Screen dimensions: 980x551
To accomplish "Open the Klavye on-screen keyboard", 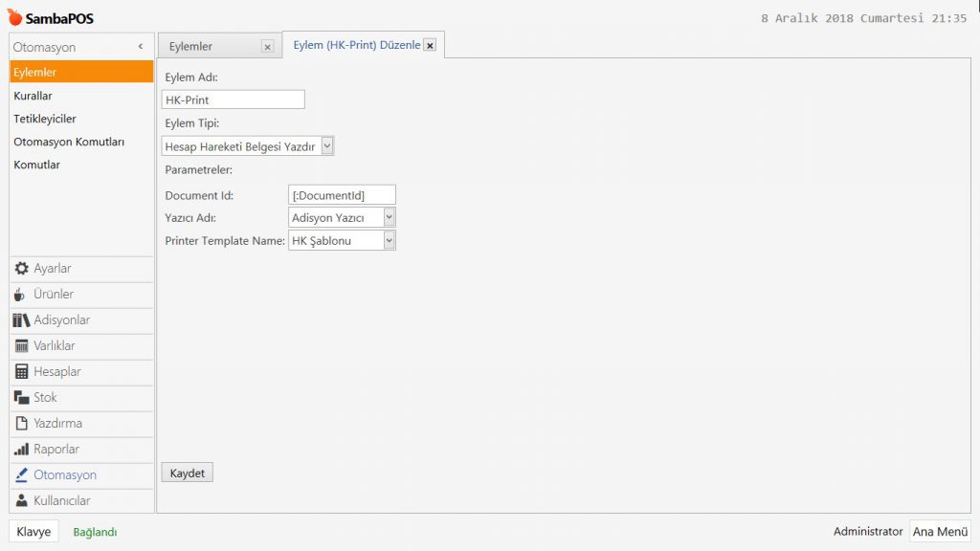I will coord(33,532).
